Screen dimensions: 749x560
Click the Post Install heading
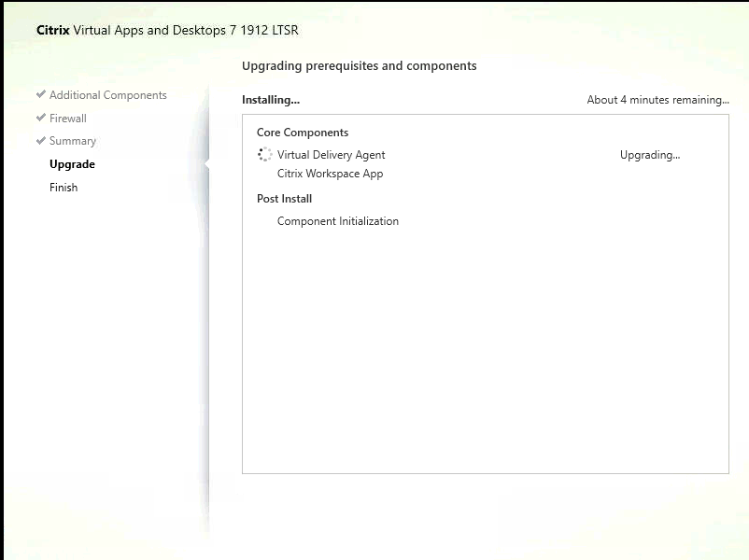pyautogui.click(x=284, y=199)
